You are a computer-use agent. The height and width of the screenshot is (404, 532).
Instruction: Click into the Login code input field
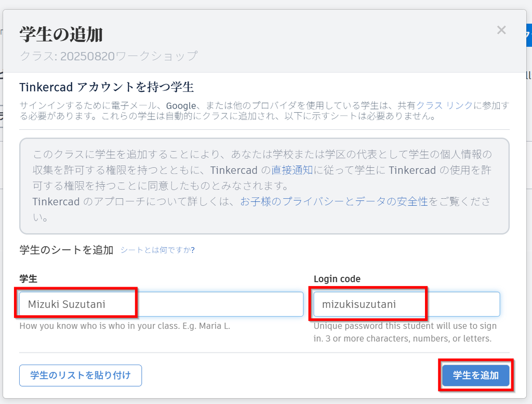[406, 304]
